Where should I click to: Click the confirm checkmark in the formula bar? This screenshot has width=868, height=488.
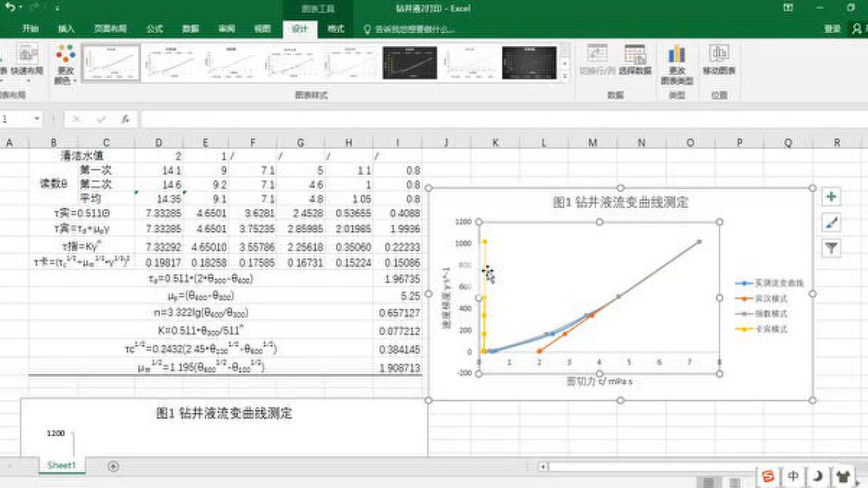coord(101,119)
